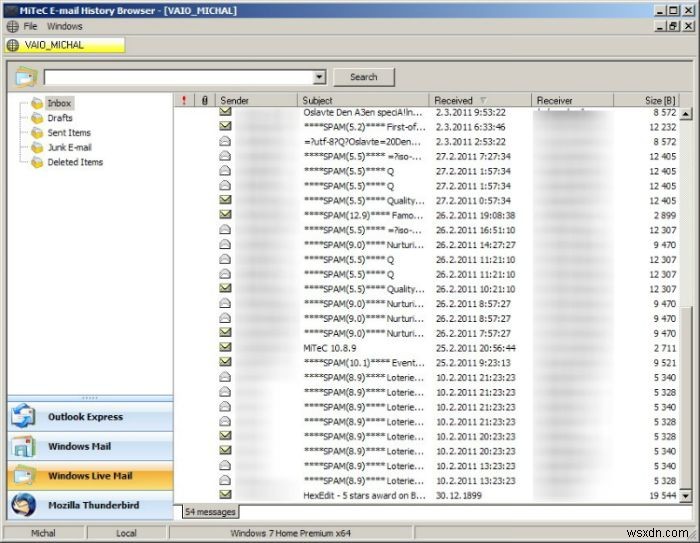Select the Deleted Items folder
The height and width of the screenshot is (543, 700).
75,162
